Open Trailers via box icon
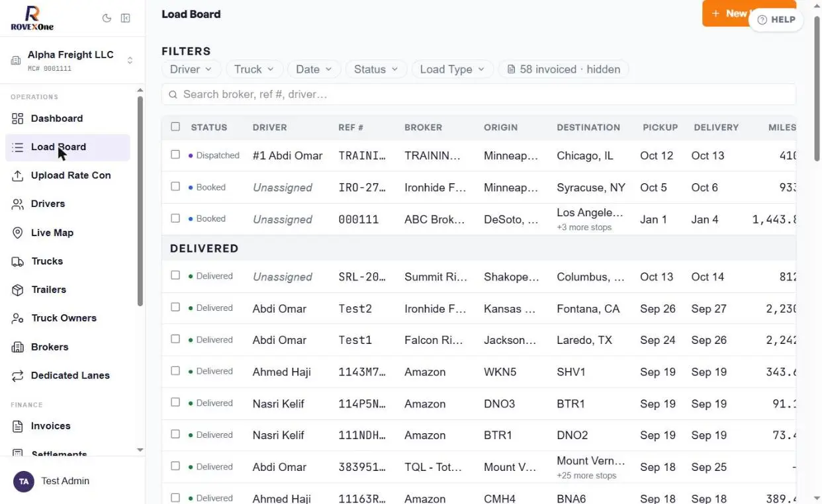 [18, 290]
